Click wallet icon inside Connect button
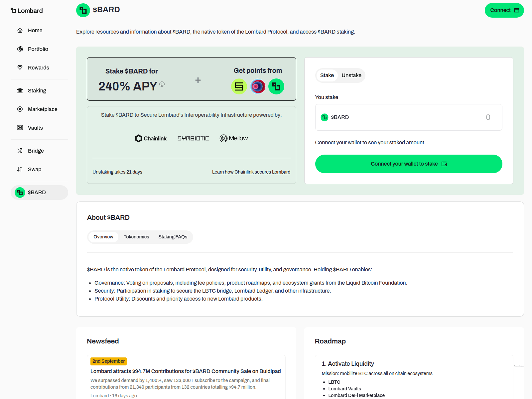Screen dimensions: 532x399 [517, 10]
